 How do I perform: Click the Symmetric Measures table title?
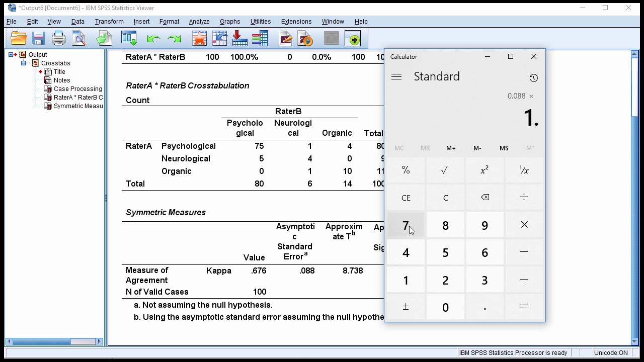pos(166,212)
